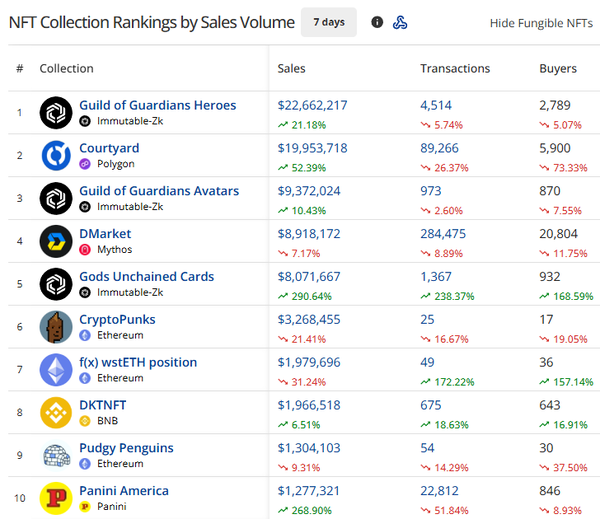Click the Guild of Guardians Avatars logo

(56, 198)
